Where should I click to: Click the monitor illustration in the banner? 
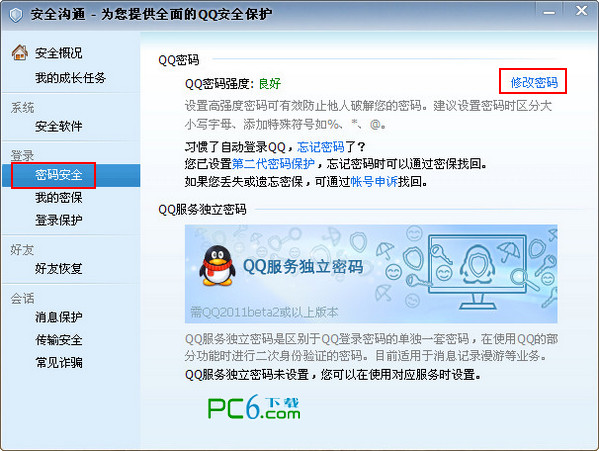(x=477, y=272)
